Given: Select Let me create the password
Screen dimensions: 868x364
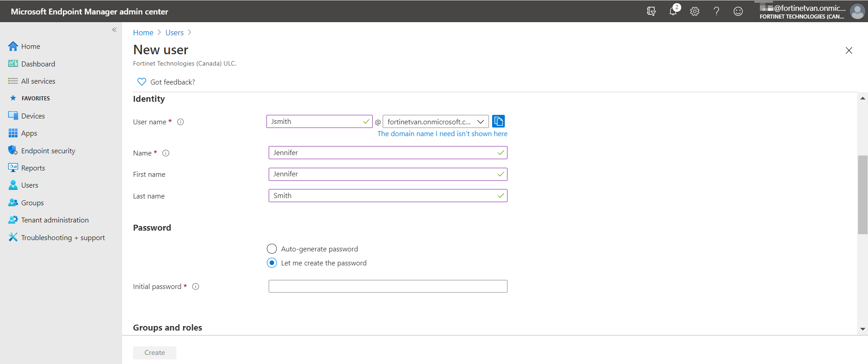Looking at the screenshot, I should 272,263.
